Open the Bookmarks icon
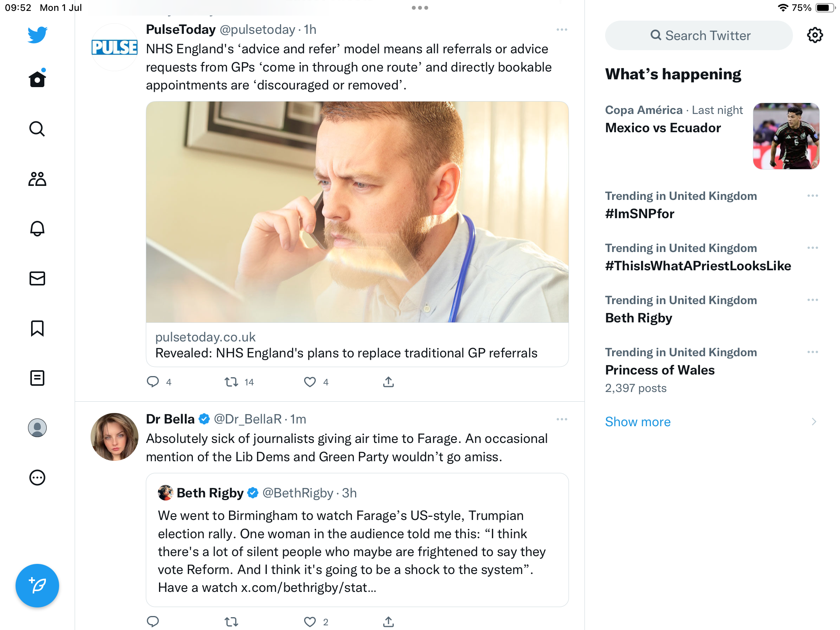The width and height of the screenshot is (840, 630). (37, 328)
